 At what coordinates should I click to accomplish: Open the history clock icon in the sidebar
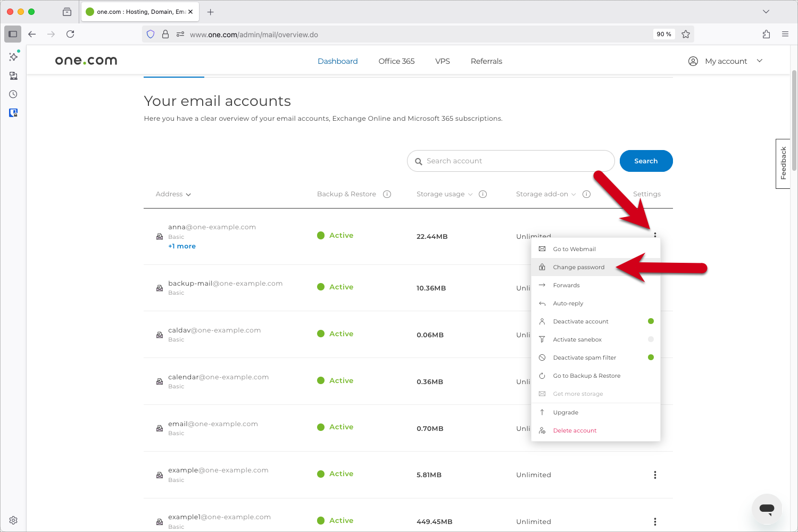(x=13, y=94)
